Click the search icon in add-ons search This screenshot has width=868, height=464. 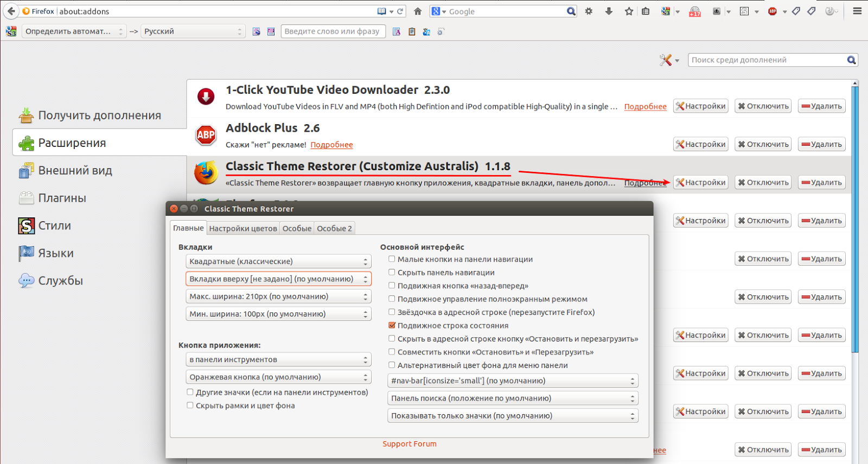pyautogui.click(x=852, y=60)
